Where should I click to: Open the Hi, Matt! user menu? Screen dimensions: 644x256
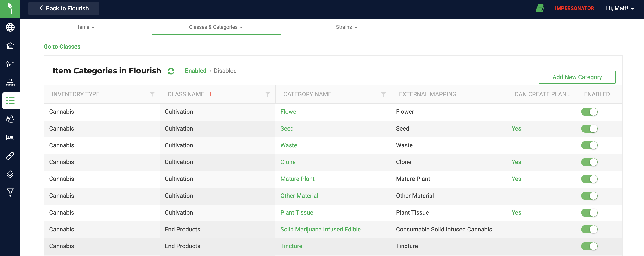[x=619, y=8]
